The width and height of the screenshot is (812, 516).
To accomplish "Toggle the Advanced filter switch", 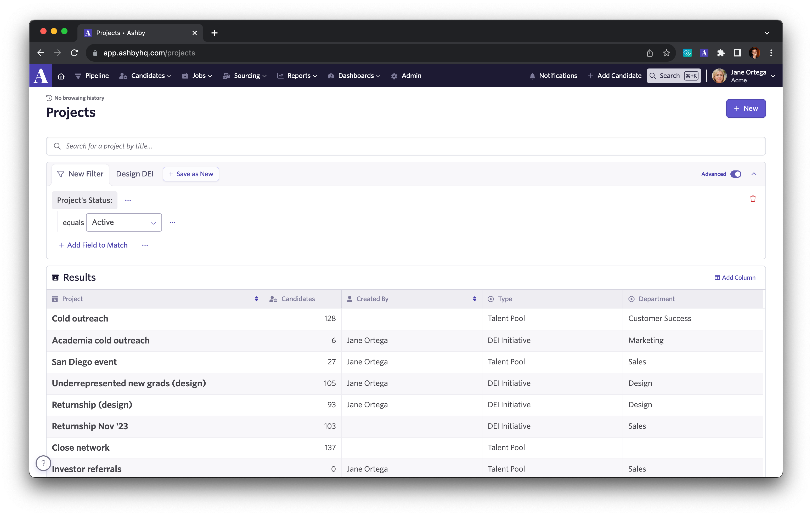I will [736, 174].
